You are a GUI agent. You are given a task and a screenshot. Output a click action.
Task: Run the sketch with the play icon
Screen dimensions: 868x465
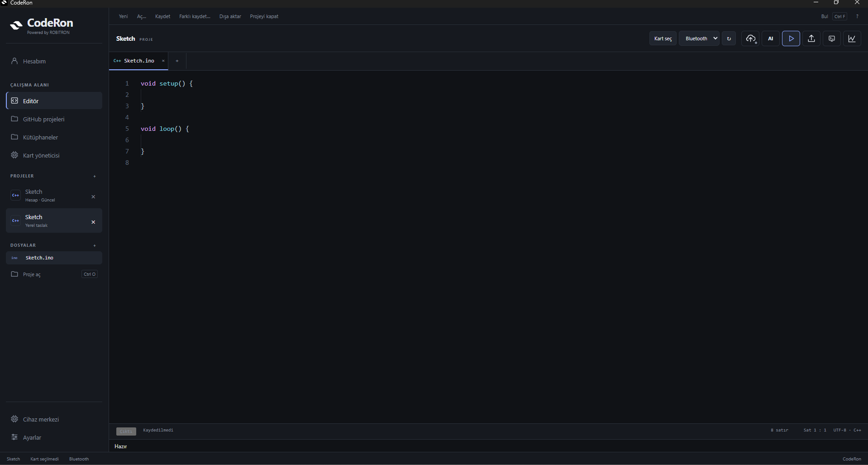[x=791, y=38]
